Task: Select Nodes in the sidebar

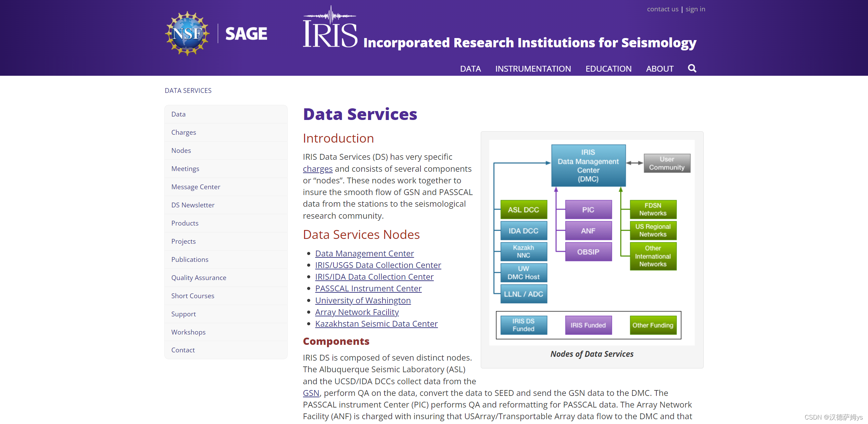Action: (181, 150)
